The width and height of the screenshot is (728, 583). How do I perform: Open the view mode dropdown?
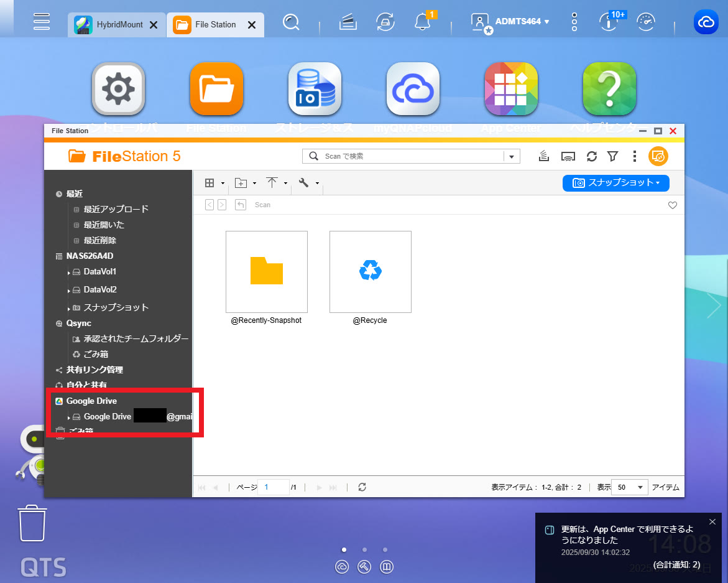coord(214,183)
